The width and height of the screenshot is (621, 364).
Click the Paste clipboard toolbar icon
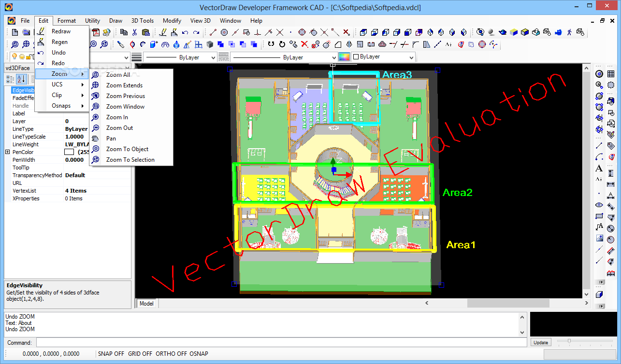pos(145,32)
